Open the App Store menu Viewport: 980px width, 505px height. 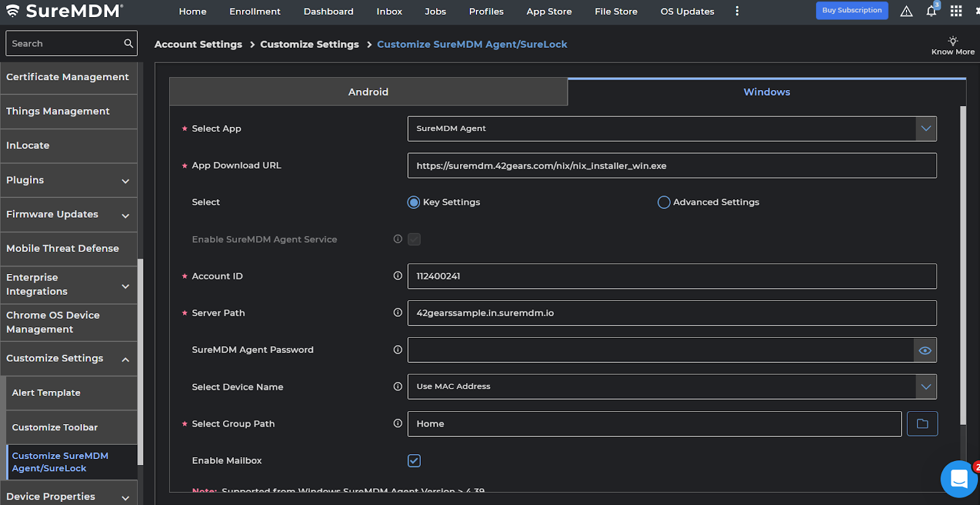tap(549, 11)
